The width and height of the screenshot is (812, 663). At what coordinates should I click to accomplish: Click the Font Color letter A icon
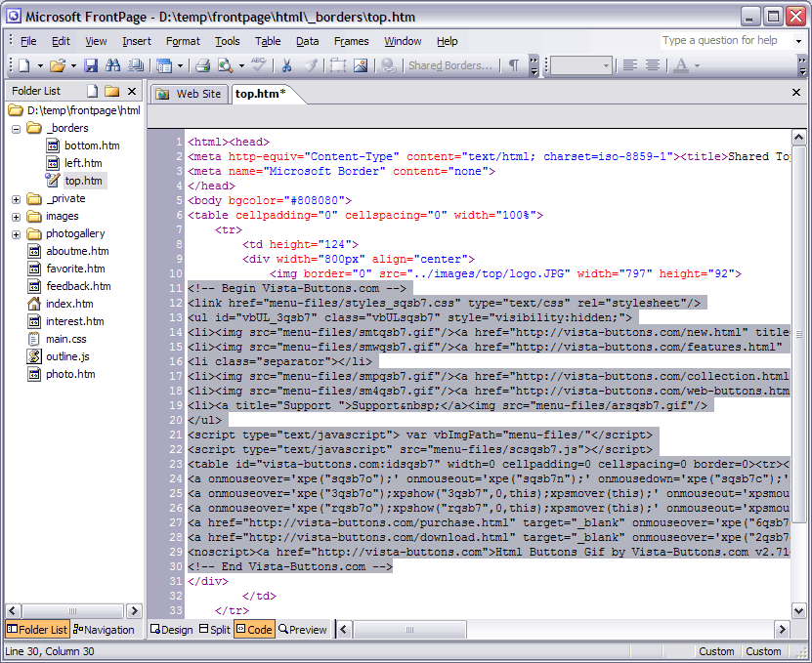click(681, 65)
